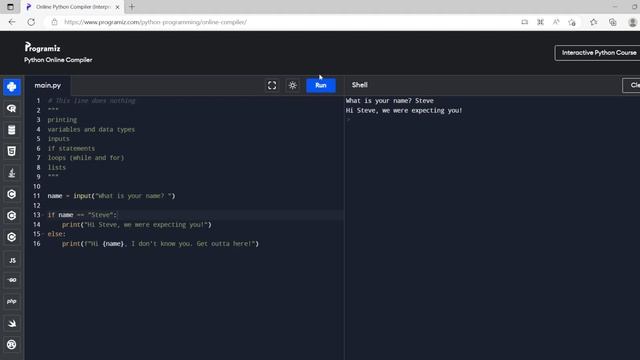Open the Rust compiler icon

(11, 344)
